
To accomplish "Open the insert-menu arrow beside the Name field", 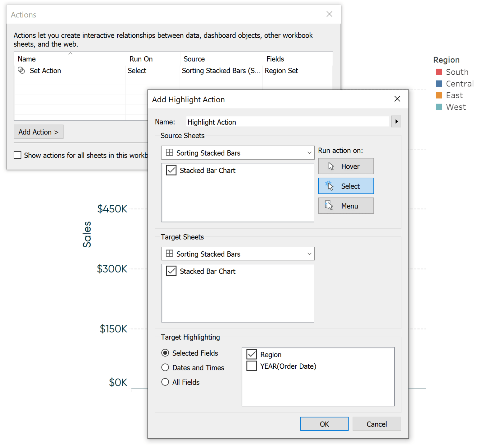I will coord(396,121).
